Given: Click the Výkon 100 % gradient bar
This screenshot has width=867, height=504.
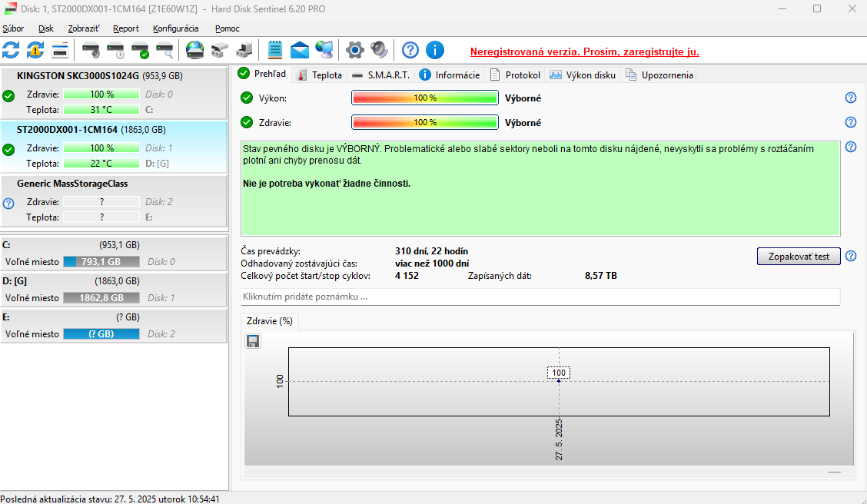Looking at the screenshot, I should pyautogui.click(x=425, y=98).
